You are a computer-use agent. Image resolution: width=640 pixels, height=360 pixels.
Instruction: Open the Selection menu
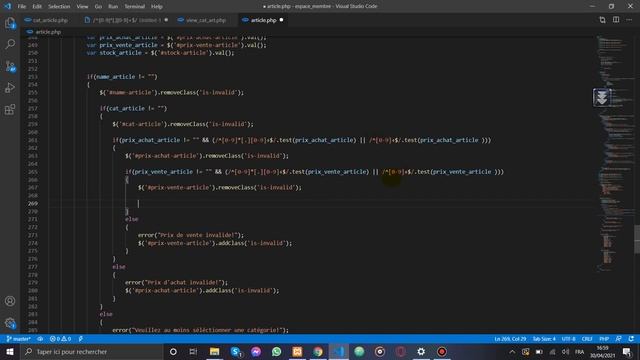click(x=59, y=7)
